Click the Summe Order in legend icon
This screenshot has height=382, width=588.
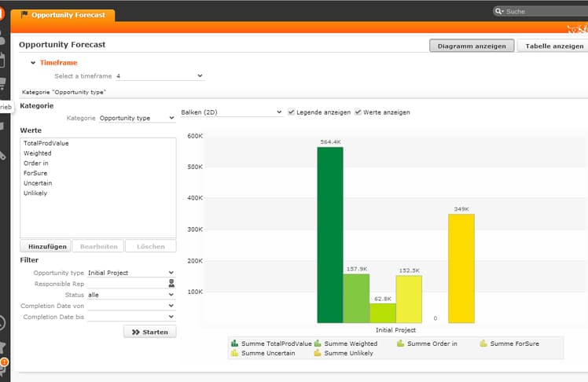coord(400,343)
